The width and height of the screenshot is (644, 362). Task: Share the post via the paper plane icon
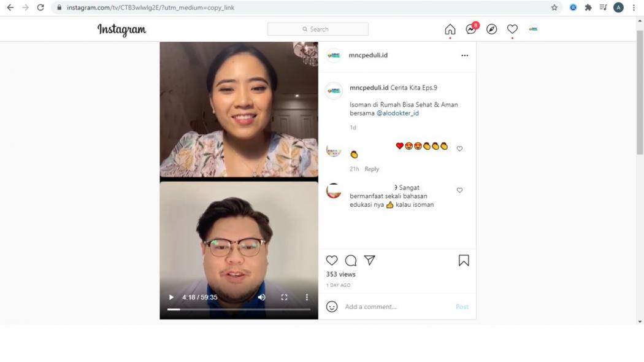click(369, 260)
